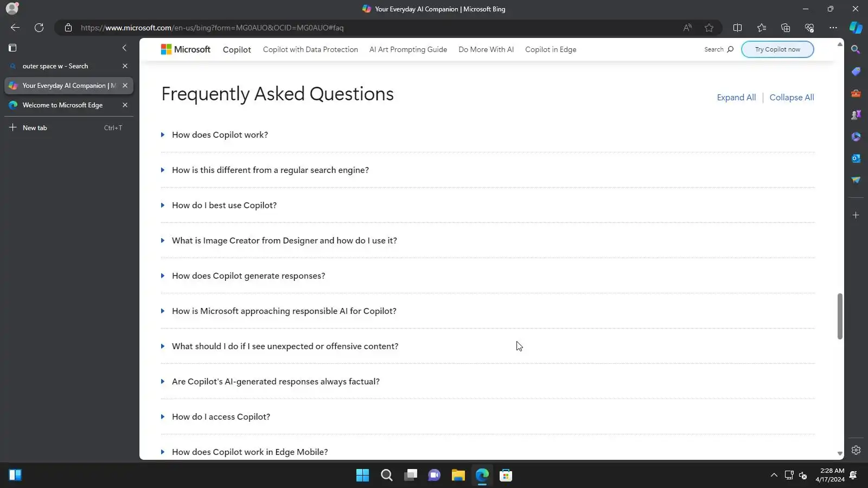Show hidden icons in system tray

[774, 476]
